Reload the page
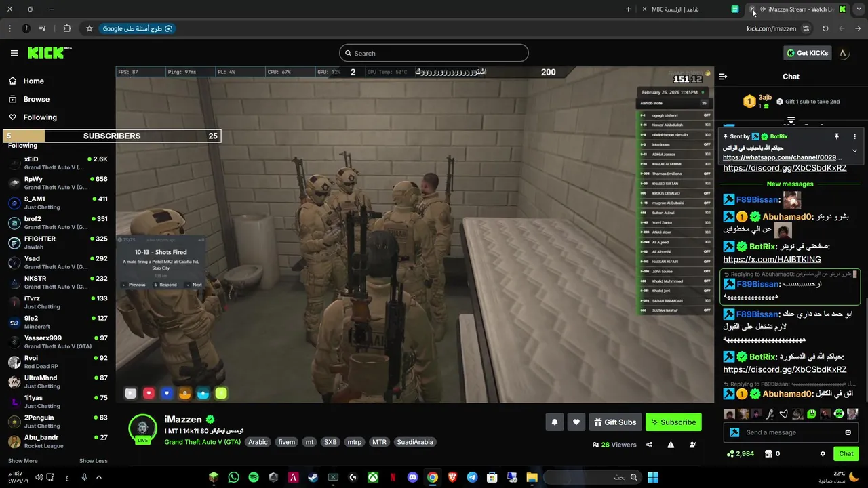 (x=825, y=28)
